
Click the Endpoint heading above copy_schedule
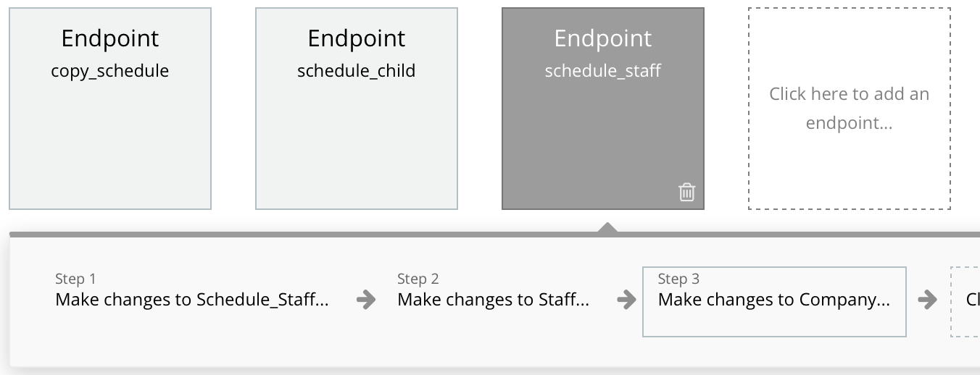coord(110,38)
